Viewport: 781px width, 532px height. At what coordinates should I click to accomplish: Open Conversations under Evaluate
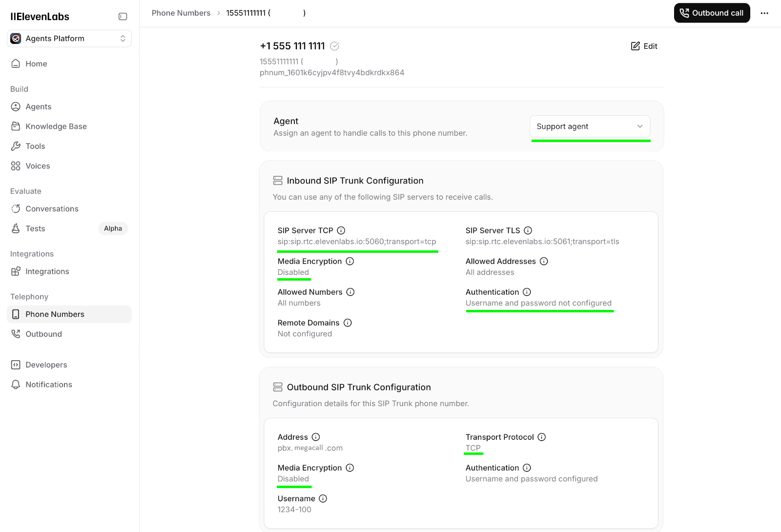pos(52,208)
